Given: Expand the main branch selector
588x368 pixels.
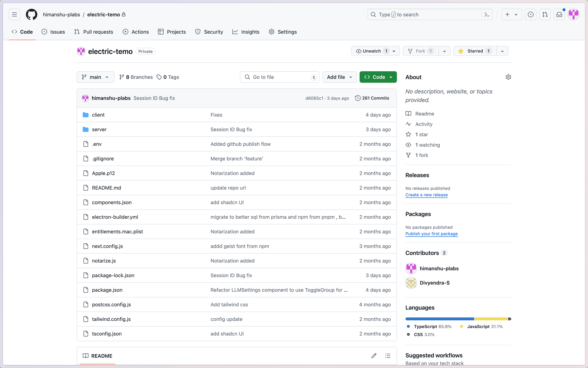Looking at the screenshot, I should [x=95, y=77].
